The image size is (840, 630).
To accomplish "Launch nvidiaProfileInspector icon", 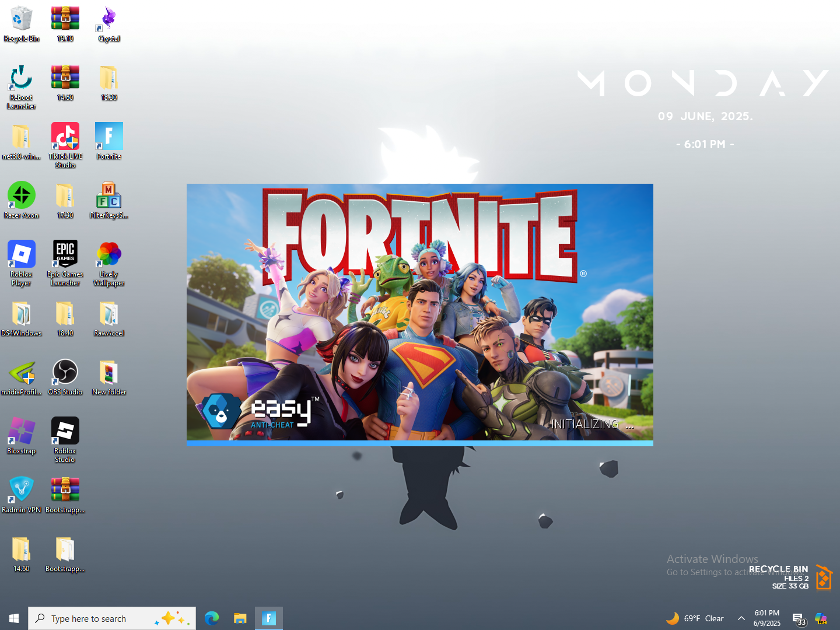I will 22,377.
